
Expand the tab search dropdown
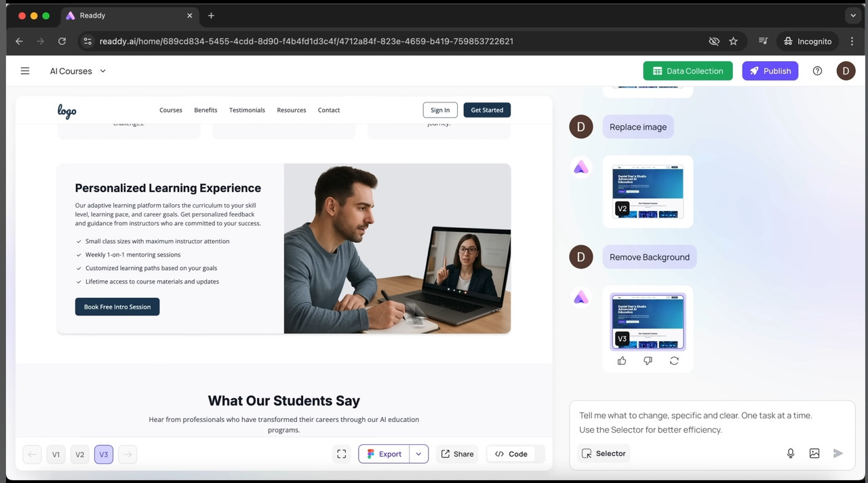pyautogui.click(x=853, y=16)
